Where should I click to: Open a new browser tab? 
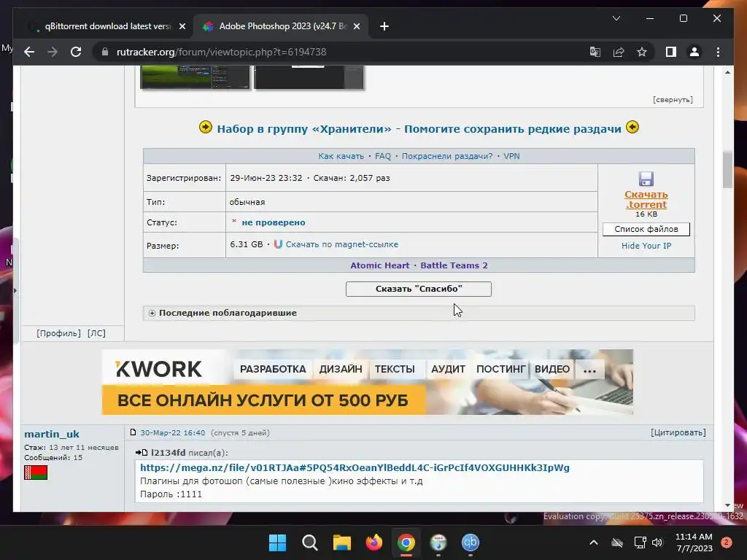[x=384, y=27]
